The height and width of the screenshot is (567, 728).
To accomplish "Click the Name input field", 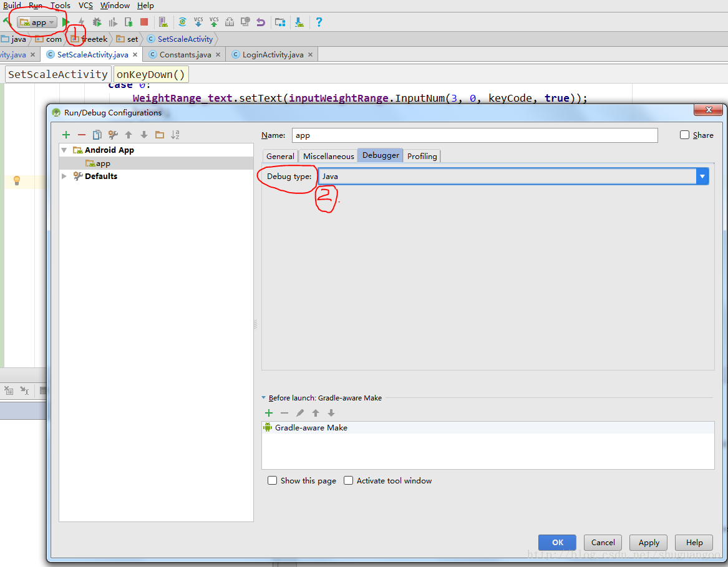I will 475,135.
